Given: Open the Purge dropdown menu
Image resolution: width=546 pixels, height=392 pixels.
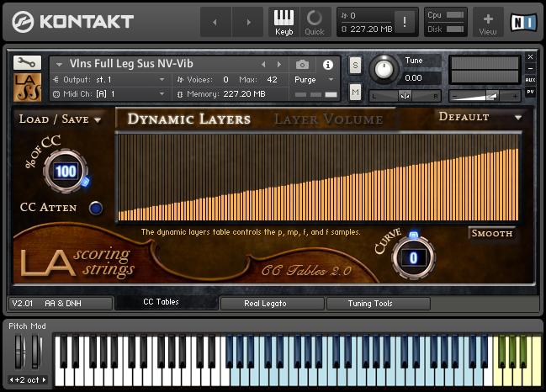Looking at the screenshot, I should tap(314, 80).
